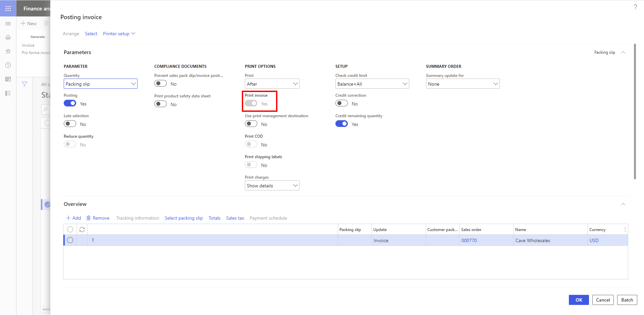The image size is (644, 315).
Task: Click Tracking information in Overview toolbar
Action: pos(138,218)
